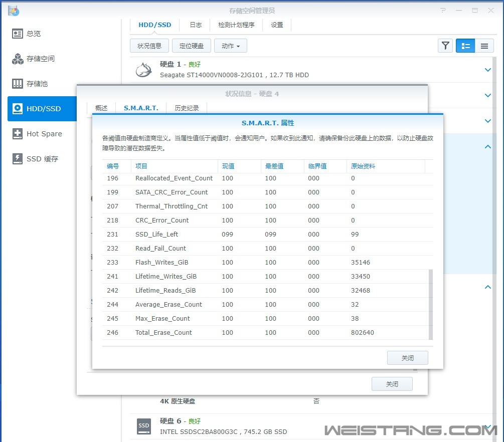Open the 设置 settings tab

tap(277, 25)
